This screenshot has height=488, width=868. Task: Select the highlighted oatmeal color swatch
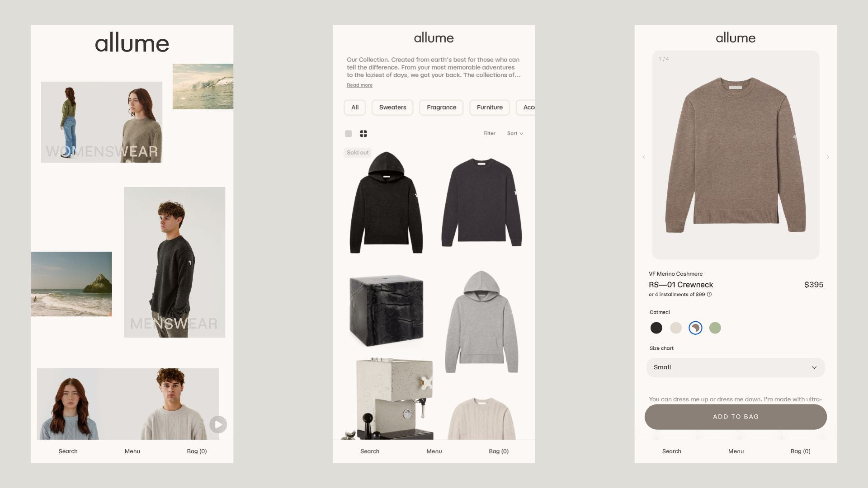695,328
